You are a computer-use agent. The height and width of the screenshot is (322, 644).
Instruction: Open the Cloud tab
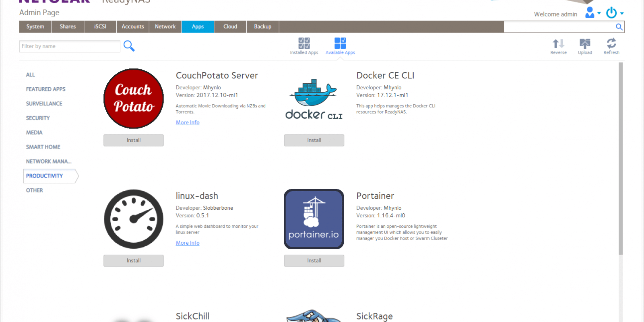[230, 27]
